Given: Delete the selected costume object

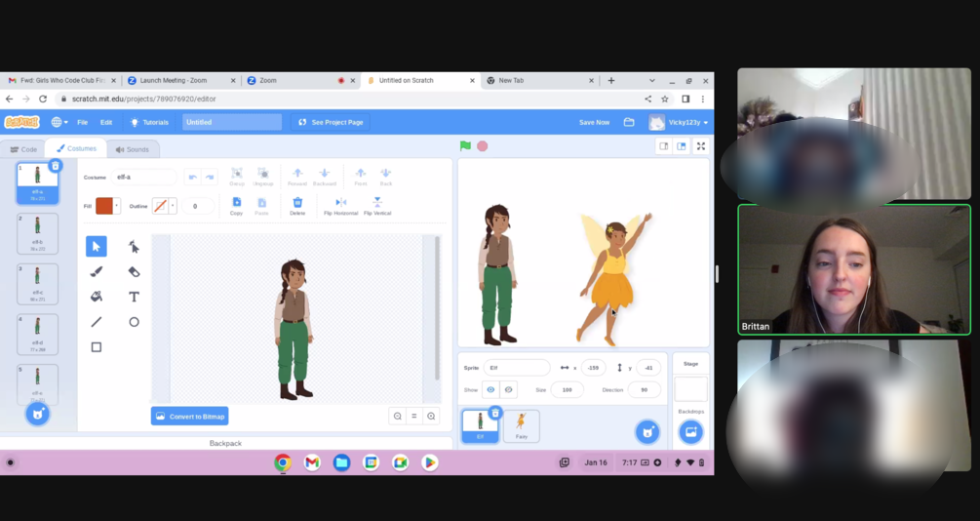Looking at the screenshot, I should (x=297, y=205).
